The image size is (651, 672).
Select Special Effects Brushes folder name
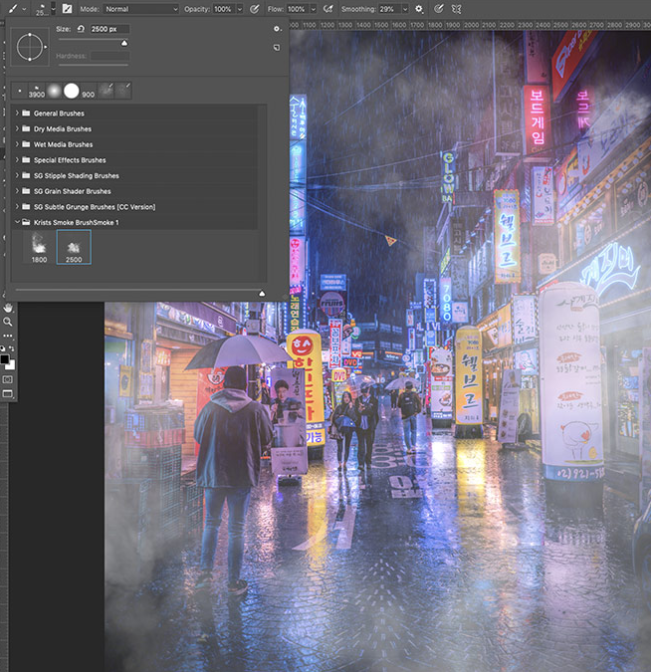(x=70, y=160)
